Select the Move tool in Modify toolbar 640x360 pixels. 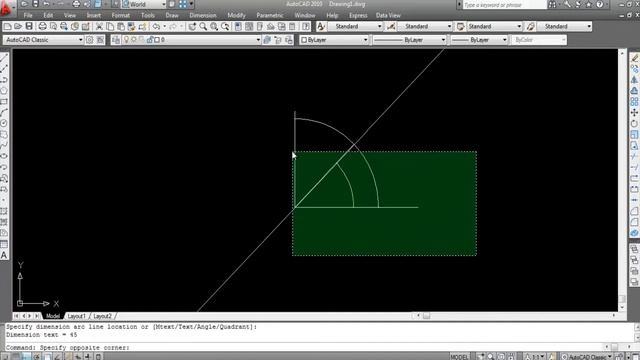[x=634, y=112]
